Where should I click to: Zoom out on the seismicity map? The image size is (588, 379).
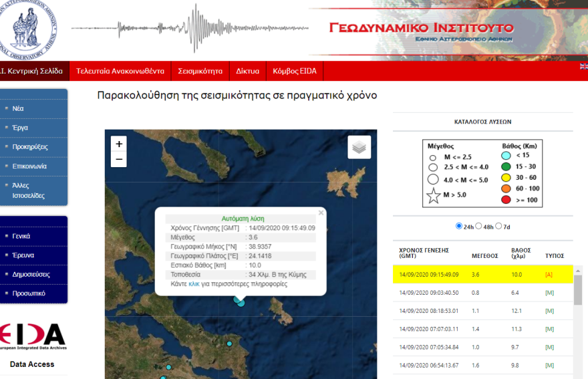pos(119,160)
